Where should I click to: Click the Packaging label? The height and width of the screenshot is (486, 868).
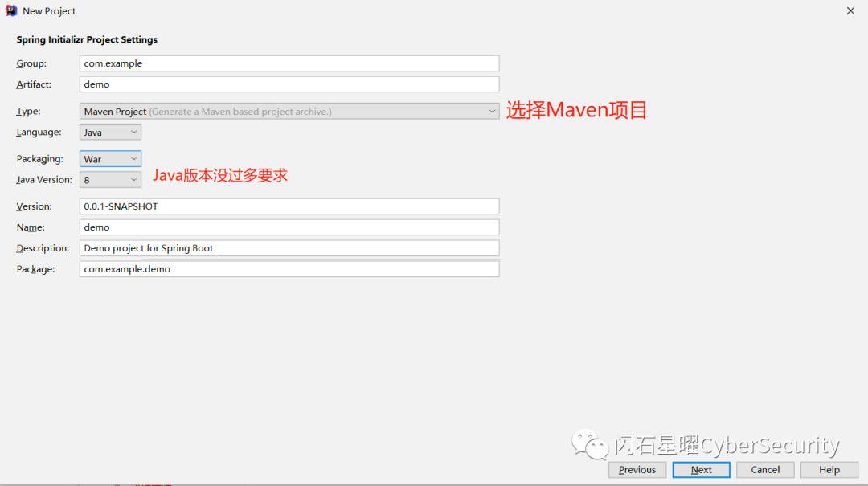click(40, 159)
